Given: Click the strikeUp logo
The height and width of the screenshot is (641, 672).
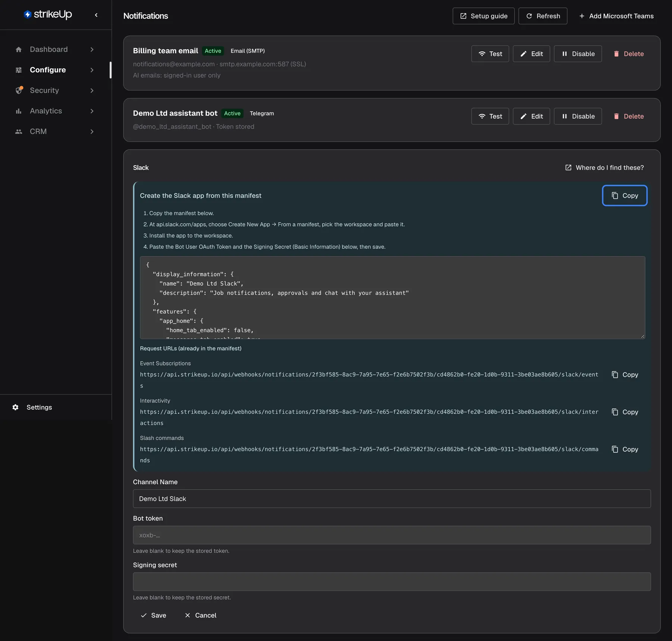Looking at the screenshot, I should (48, 15).
